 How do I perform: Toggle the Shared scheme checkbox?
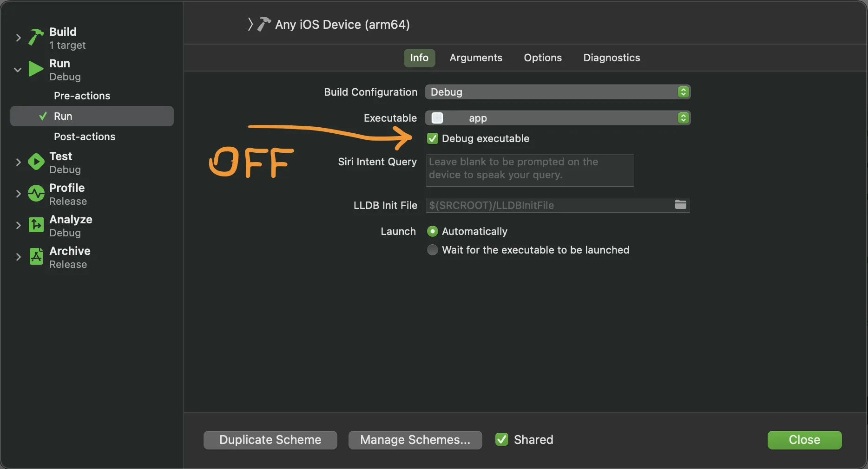(x=502, y=439)
